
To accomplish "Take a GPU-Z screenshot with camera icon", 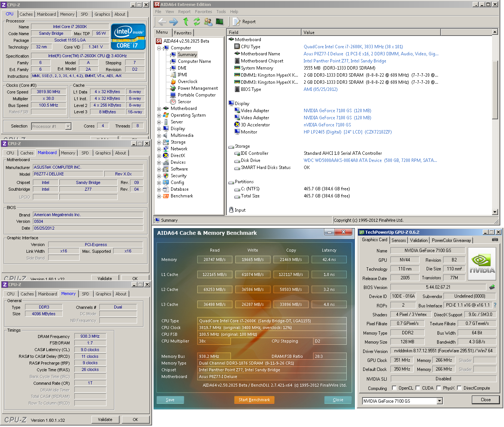I will [495, 240].
